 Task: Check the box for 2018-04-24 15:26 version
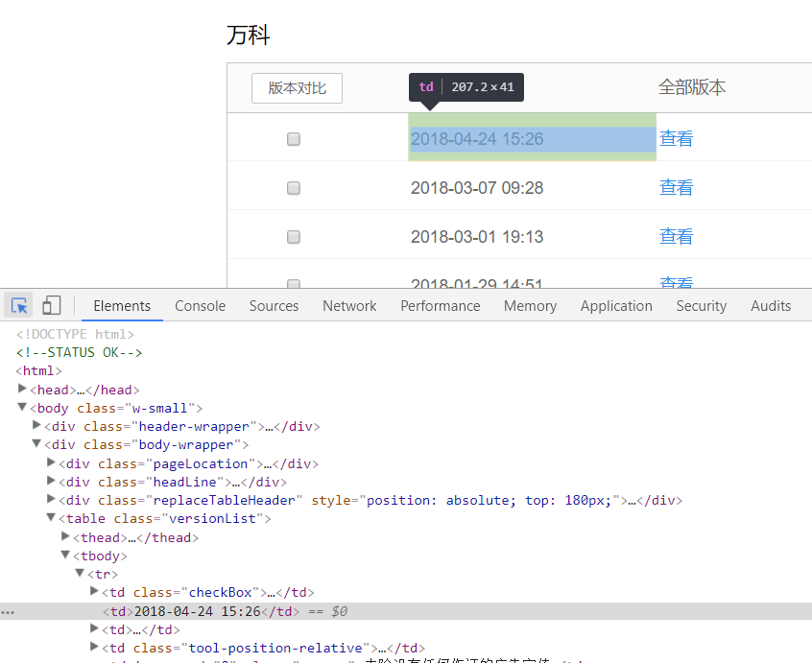coord(294,139)
